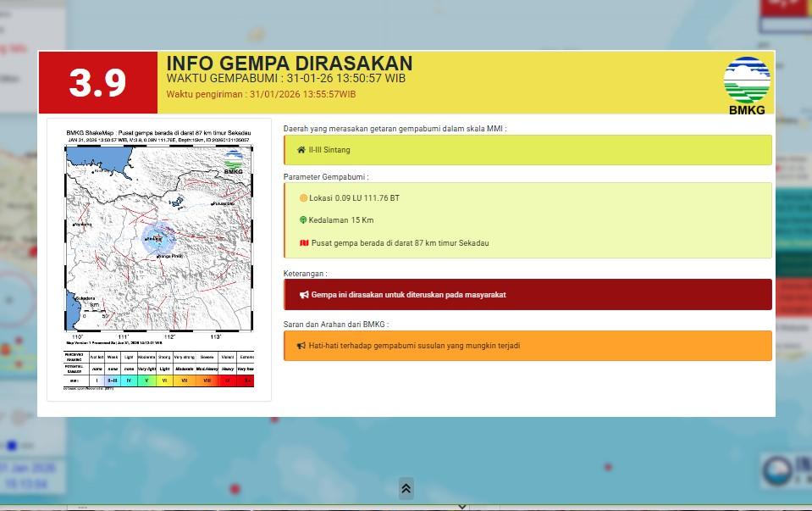Viewport: 812px width, 511px height.
Task: Click the MMI color scale legend in ShakeMap
Action: click(158, 369)
